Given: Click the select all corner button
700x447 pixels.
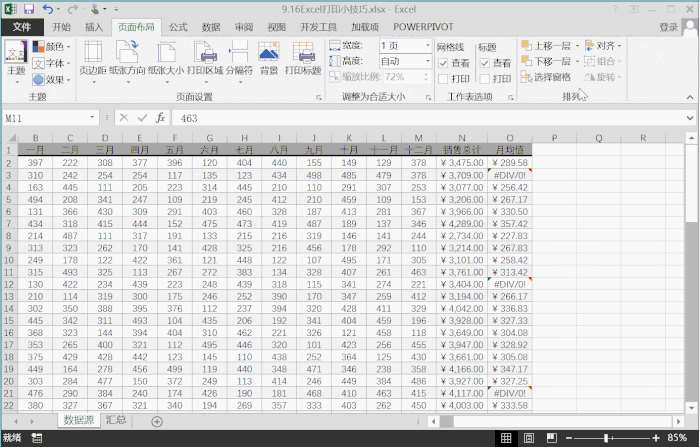Looking at the screenshot, I should point(11,138).
